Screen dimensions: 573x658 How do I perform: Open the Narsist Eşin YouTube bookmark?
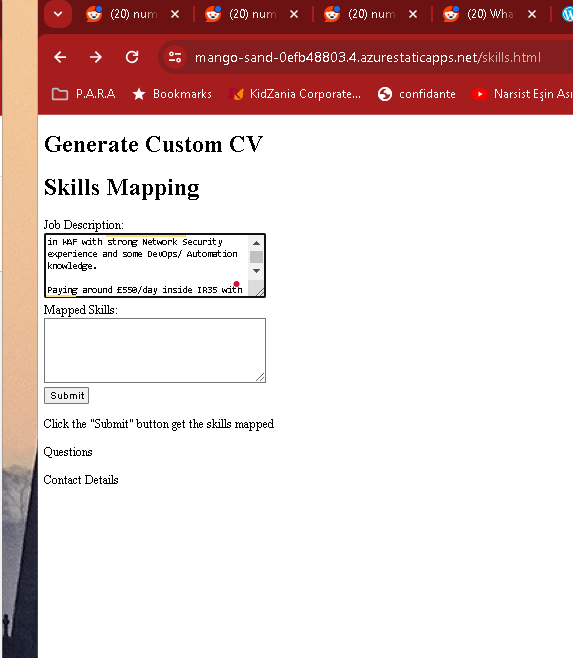(x=522, y=94)
